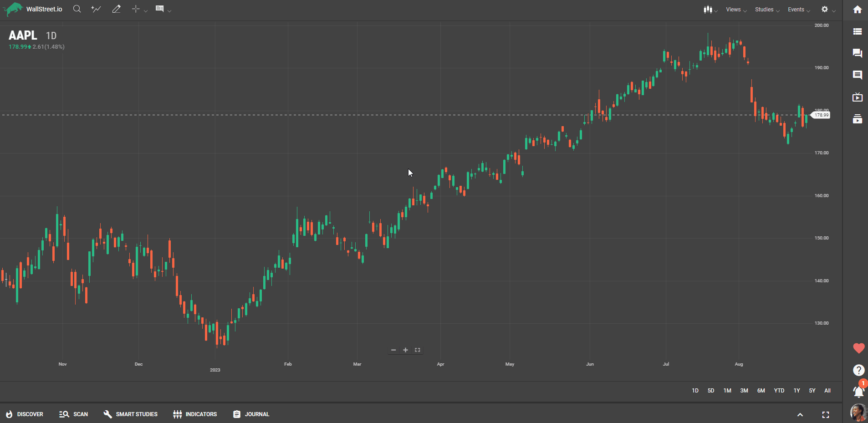Open the chart settings gear
Screen dimensions: 868x423
click(825, 9)
